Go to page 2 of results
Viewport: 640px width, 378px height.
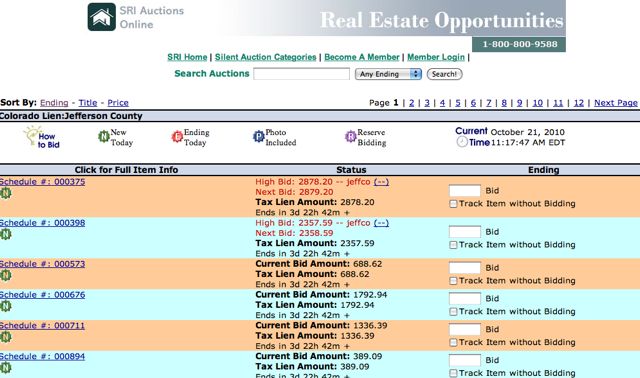[411, 103]
